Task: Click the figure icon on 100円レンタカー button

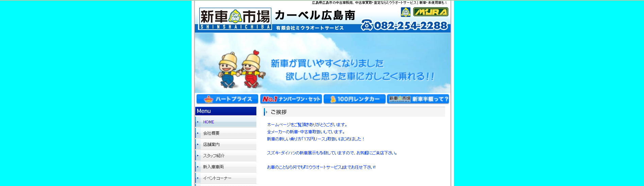Action: coord(333,99)
